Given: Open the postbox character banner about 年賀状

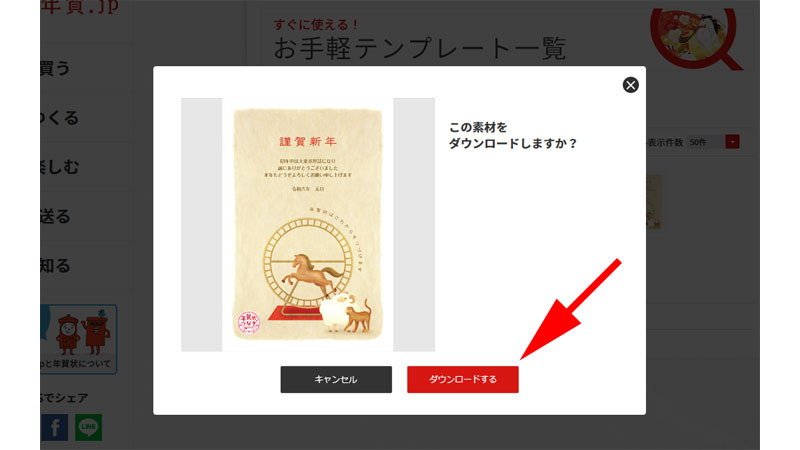Looking at the screenshot, I should (x=79, y=339).
